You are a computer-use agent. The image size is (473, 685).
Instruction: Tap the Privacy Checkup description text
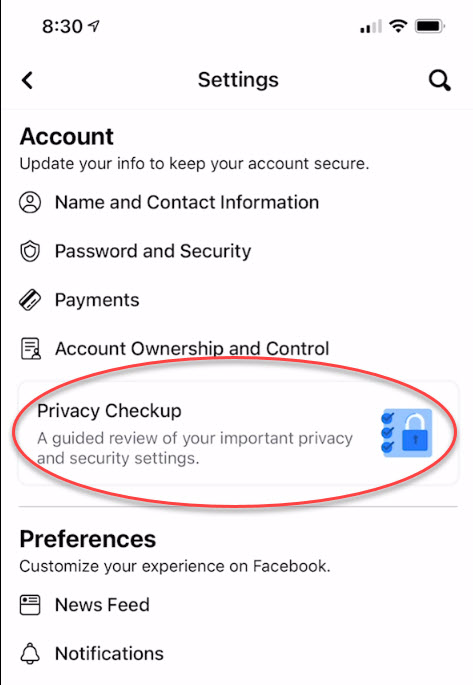click(x=195, y=448)
